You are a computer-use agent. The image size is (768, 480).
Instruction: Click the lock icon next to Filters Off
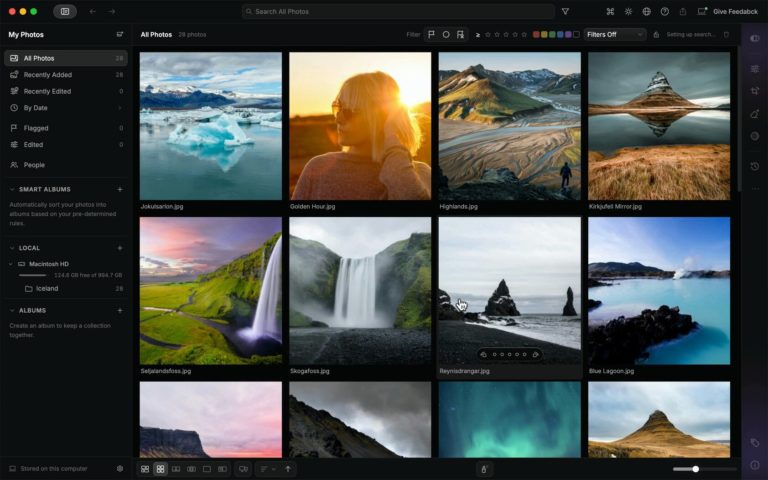[x=656, y=34]
